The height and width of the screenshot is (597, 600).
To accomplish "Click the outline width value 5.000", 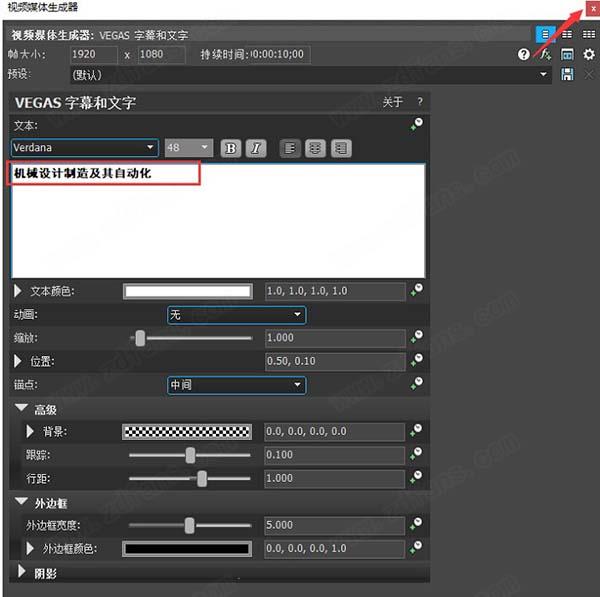I will tap(334, 525).
